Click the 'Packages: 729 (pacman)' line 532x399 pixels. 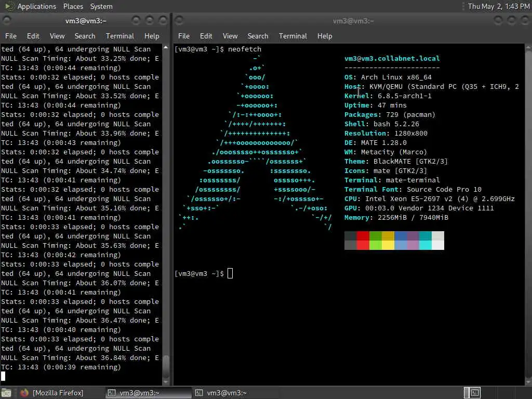click(x=390, y=115)
